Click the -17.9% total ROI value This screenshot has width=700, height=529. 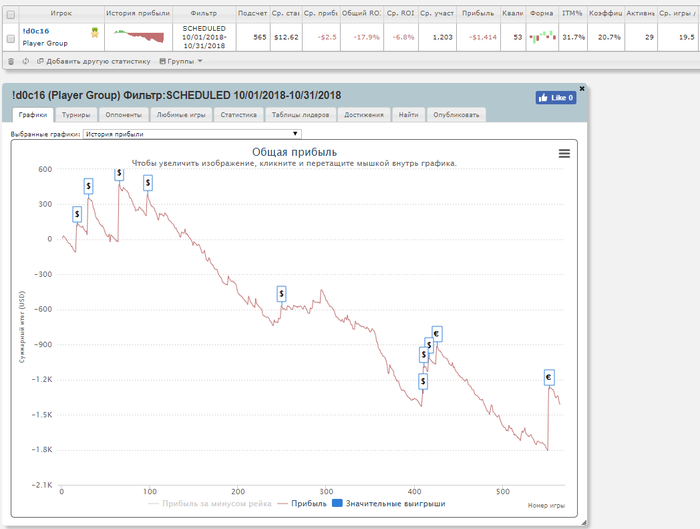pos(367,37)
